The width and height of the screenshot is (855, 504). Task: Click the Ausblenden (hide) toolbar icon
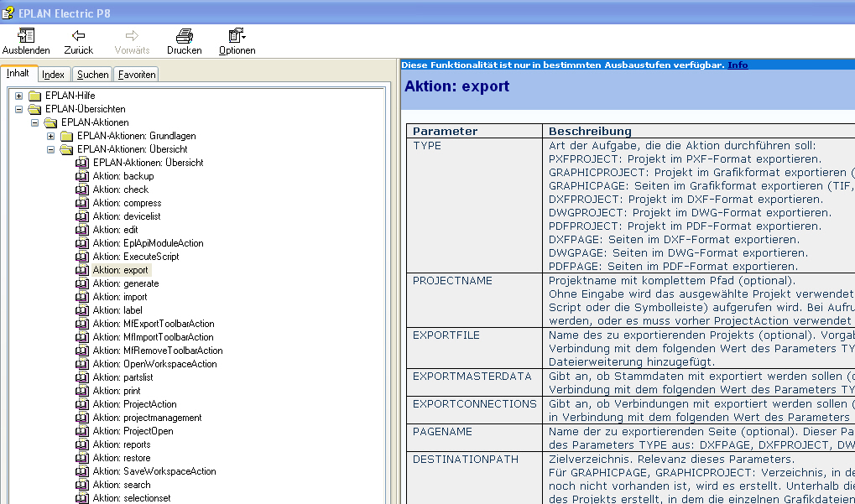[26, 36]
